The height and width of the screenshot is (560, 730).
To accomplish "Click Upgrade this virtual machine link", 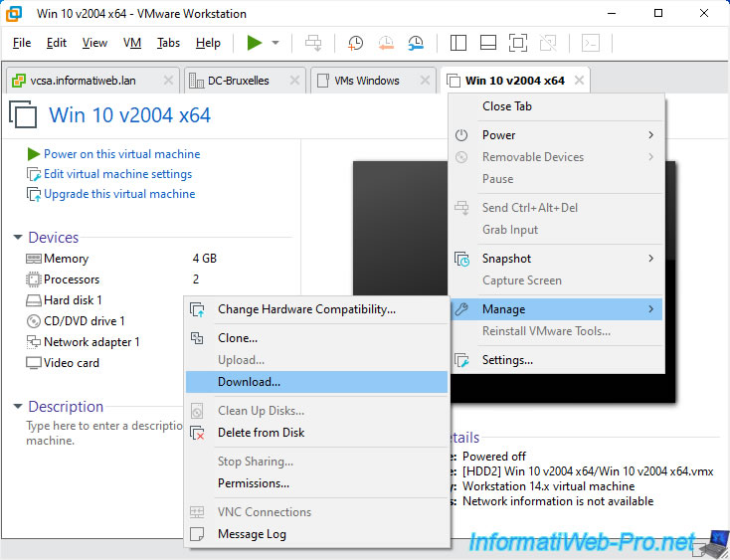I will click(119, 194).
